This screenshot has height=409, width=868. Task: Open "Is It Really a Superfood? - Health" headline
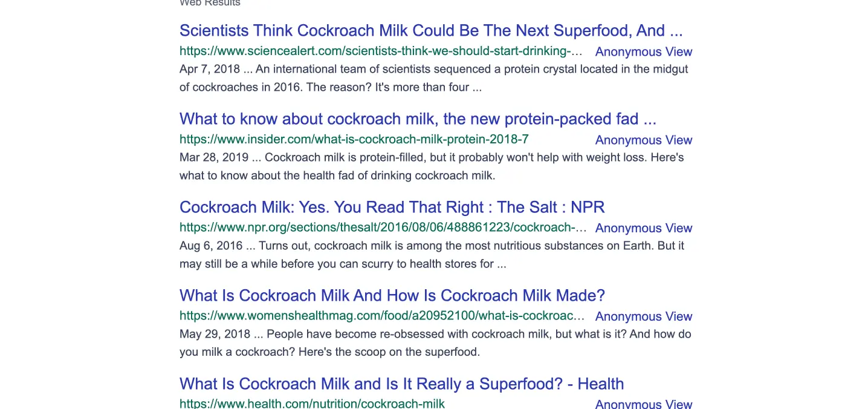[x=401, y=384]
